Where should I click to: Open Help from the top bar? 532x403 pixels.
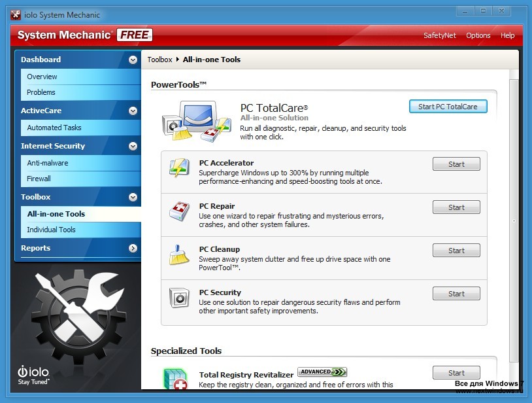tap(507, 35)
